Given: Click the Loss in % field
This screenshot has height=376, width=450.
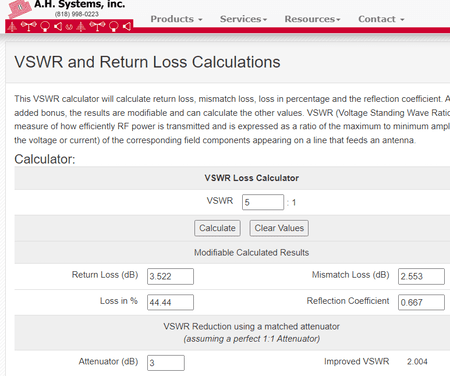Looking at the screenshot, I should click(x=170, y=302).
